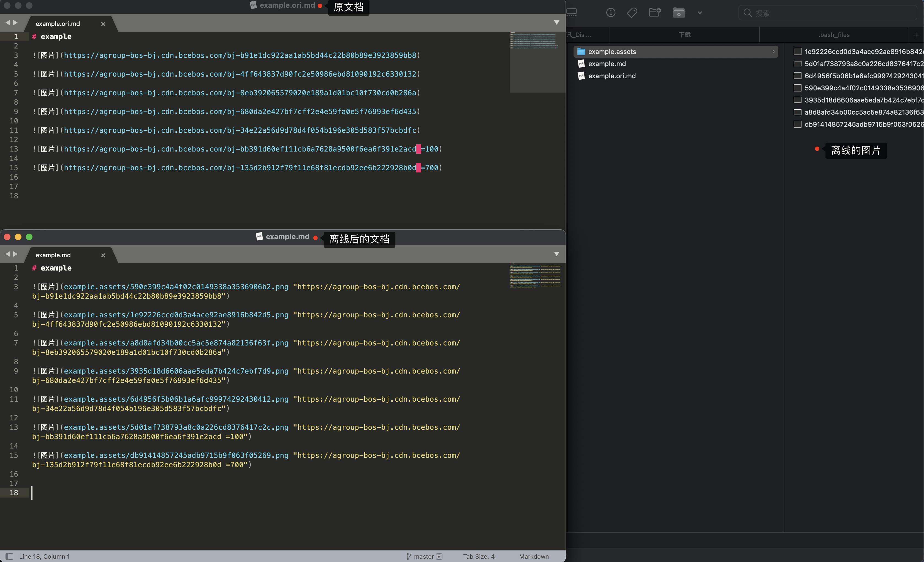Image resolution: width=924 pixels, height=562 pixels.
Task: Click the Get Info icon in Finder toolbar
Action: tap(610, 13)
